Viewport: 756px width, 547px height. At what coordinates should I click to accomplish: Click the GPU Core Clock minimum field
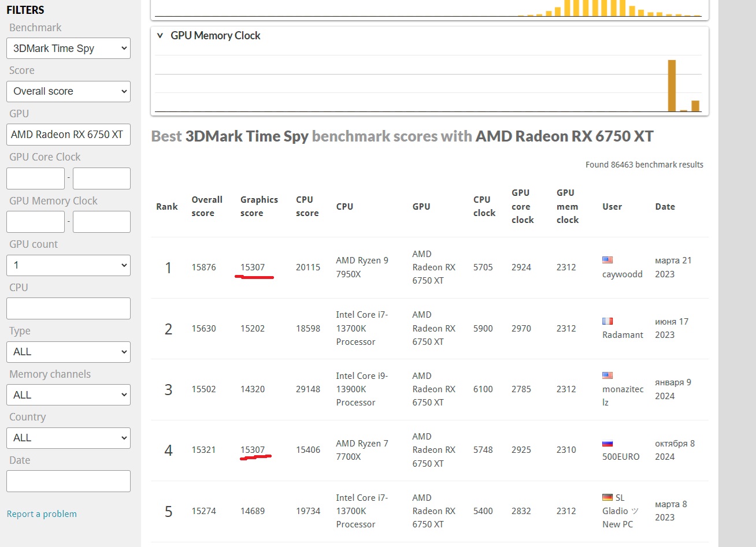click(x=35, y=178)
